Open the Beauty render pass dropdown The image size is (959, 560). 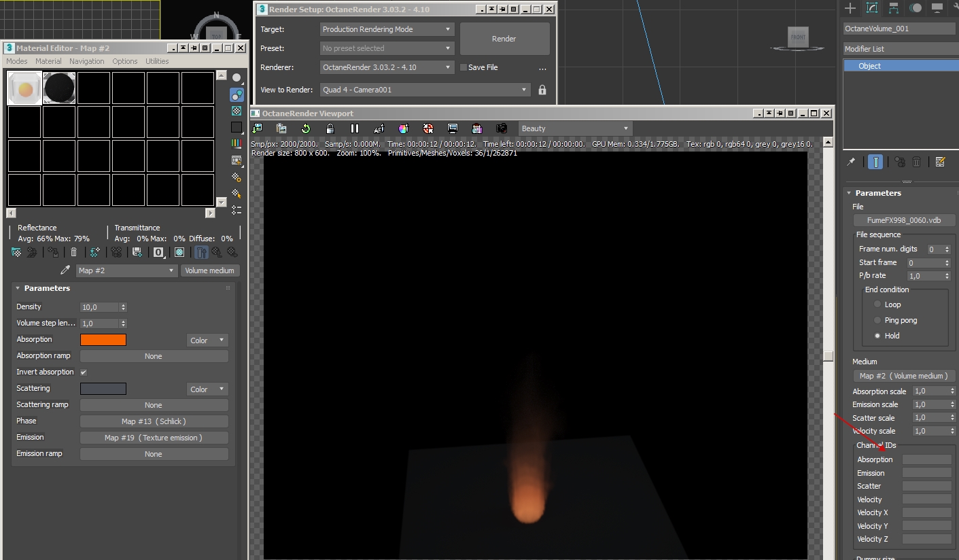pos(576,128)
